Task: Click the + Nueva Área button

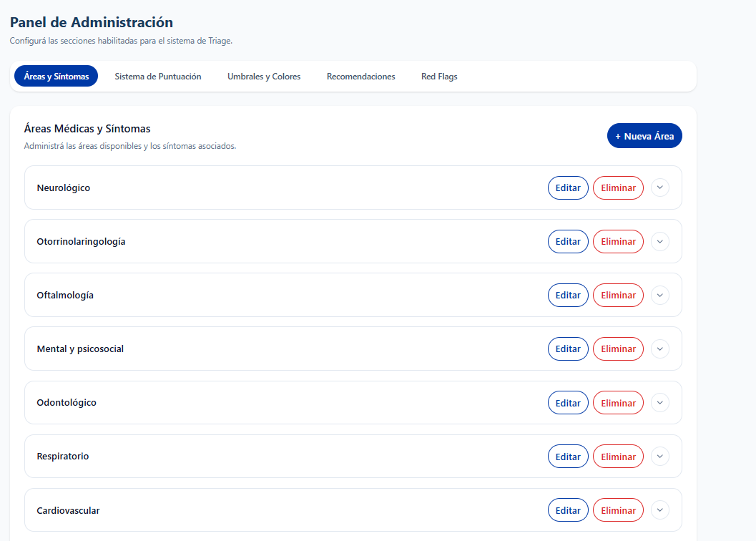Action: (644, 136)
